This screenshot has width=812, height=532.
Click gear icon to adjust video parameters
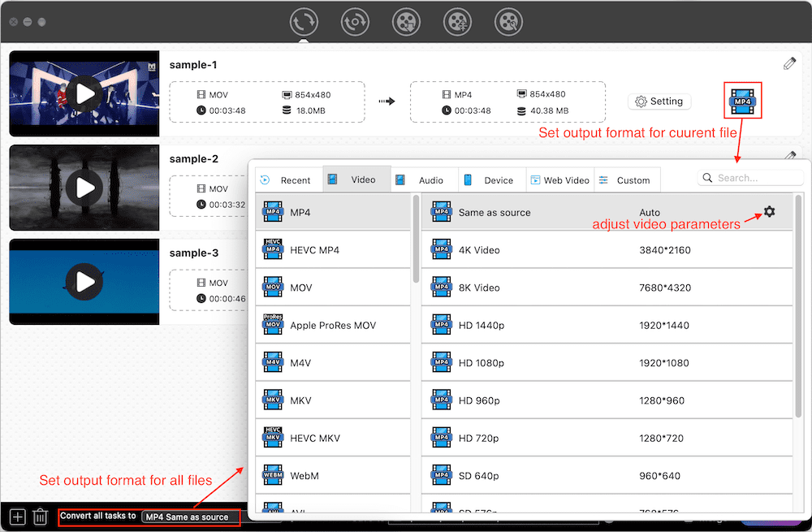pos(769,211)
